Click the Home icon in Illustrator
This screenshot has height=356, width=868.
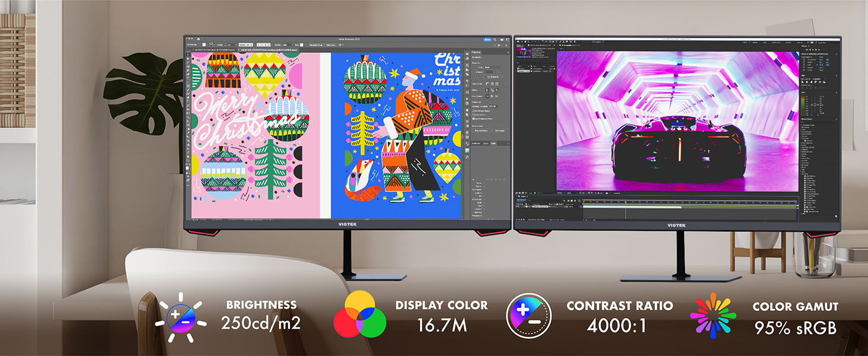tap(198, 39)
